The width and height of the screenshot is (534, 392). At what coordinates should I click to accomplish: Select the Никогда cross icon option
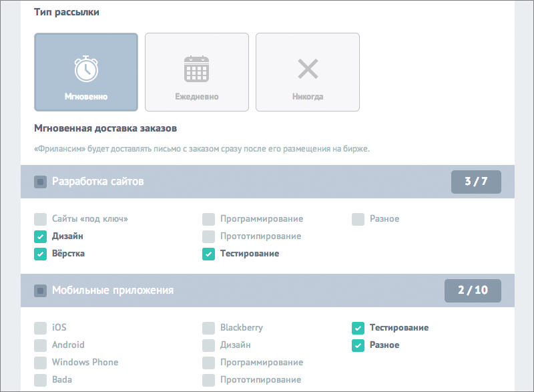(x=308, y=71)
